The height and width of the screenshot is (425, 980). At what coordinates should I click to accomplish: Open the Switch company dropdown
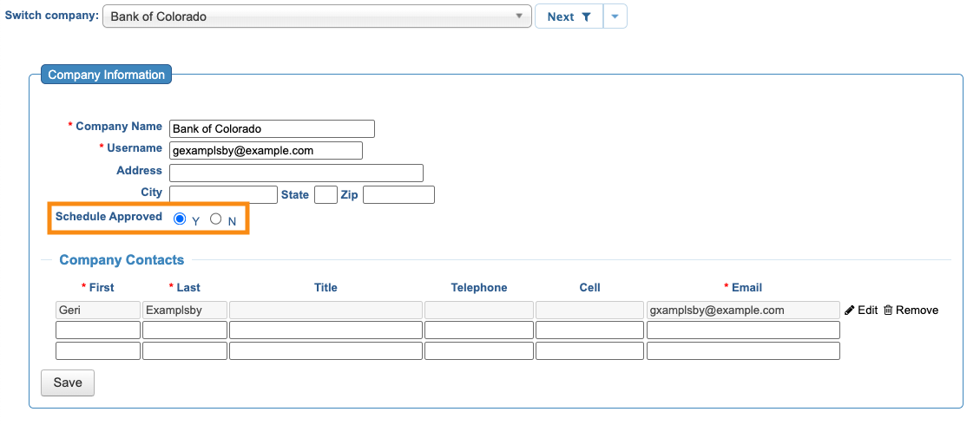click(317, 16)
